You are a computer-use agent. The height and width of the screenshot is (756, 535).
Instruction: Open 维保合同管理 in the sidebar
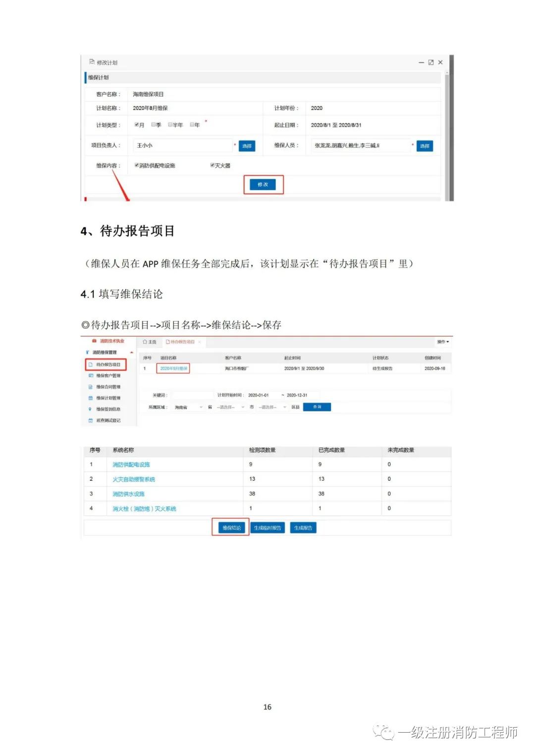108,387
